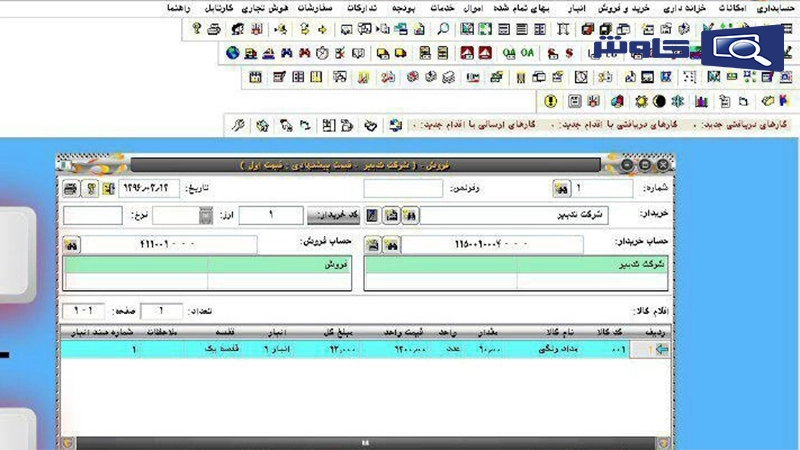This screenshot has height=450, width=800.
Task: Open the سفارشات (Orders) menu
Action: tap(315, 9)
